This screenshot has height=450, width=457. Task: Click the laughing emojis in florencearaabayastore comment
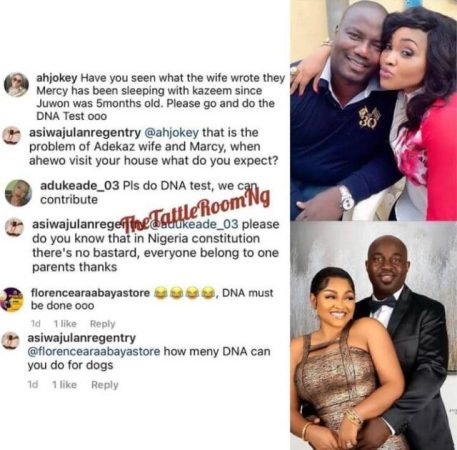184,293
